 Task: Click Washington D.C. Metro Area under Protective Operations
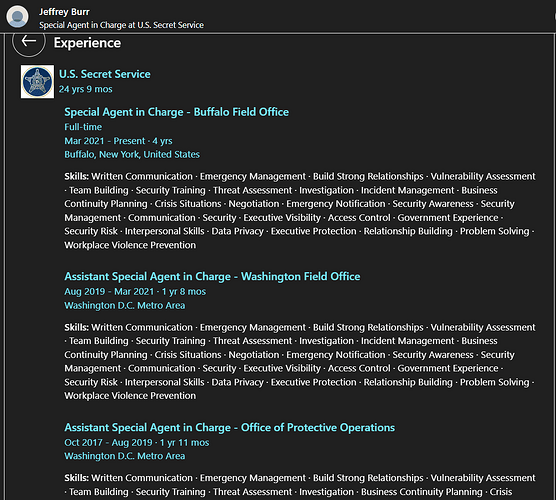124,456
